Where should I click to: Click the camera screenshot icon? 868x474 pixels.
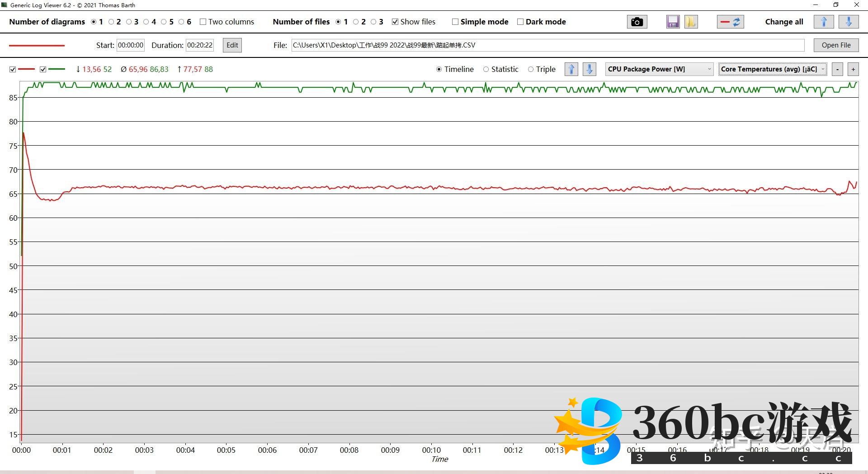pyautogui.click(x=637, y=22)
